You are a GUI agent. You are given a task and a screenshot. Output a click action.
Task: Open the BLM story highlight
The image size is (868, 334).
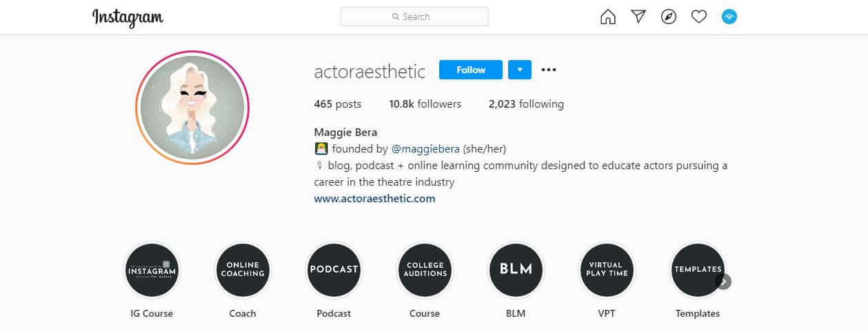516,270
